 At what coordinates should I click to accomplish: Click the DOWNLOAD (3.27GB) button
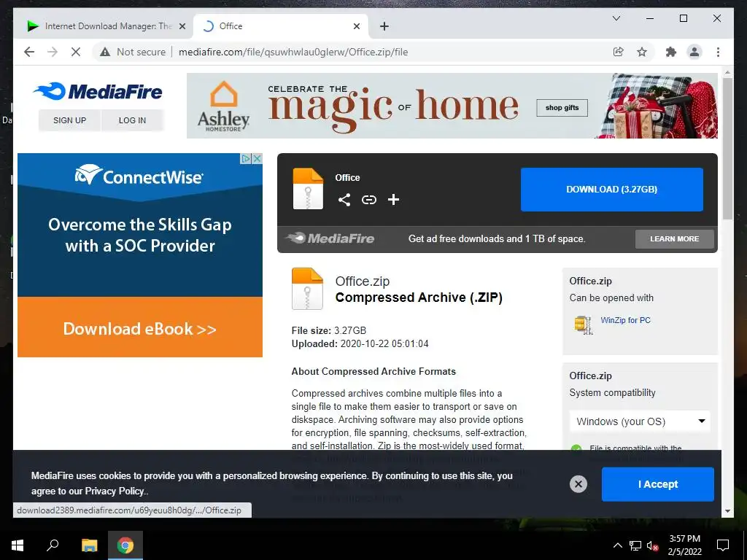click(x=612, y=189)
